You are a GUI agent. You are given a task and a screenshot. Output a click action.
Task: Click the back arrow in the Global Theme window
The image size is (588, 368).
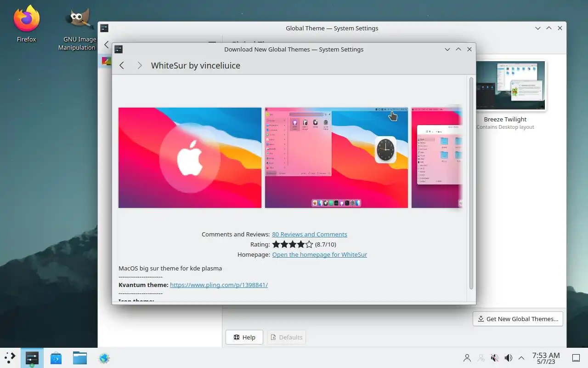(106, 45)
